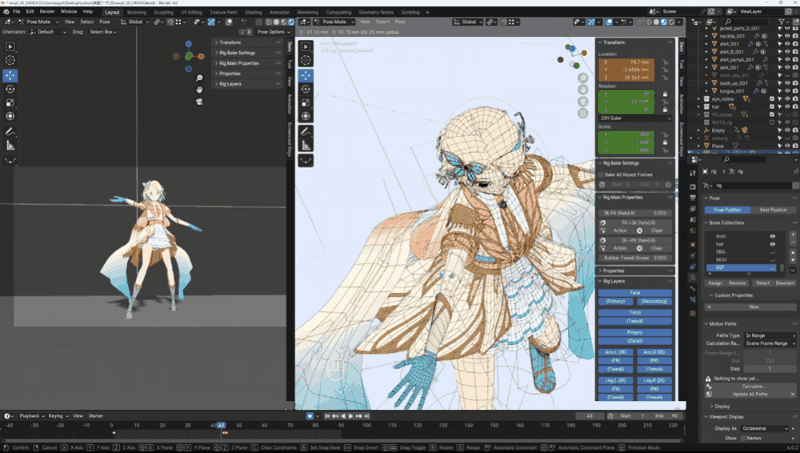Open the Paths Type dropdown
Viewport: 800px width, 453px height.
point(770,335)
